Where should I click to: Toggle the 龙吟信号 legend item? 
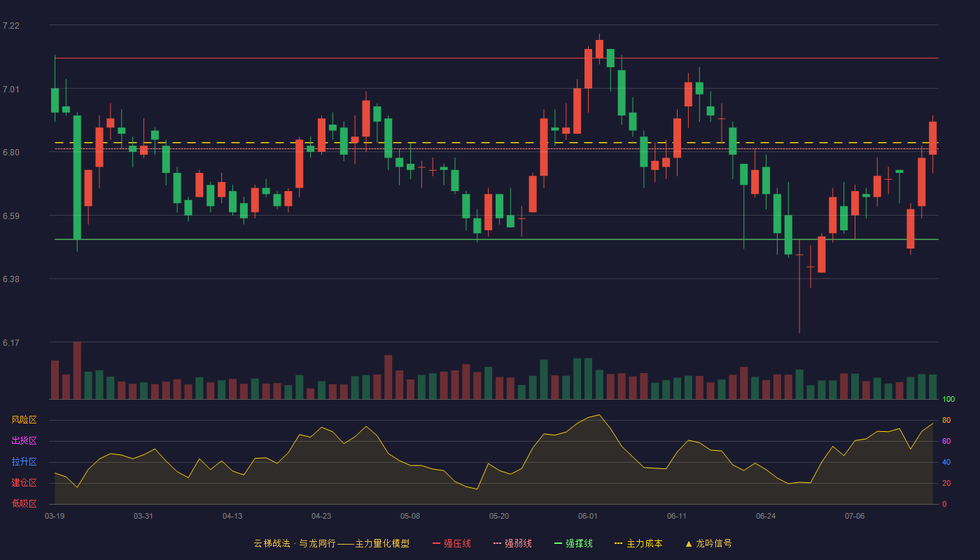click(708, 543)
